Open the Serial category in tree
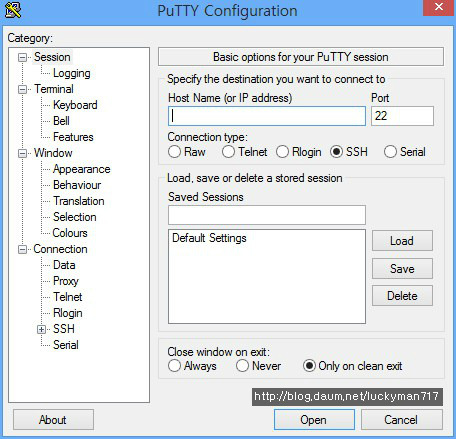The width and height of the screenshot is (456, 439). click(x=66, y=345)
